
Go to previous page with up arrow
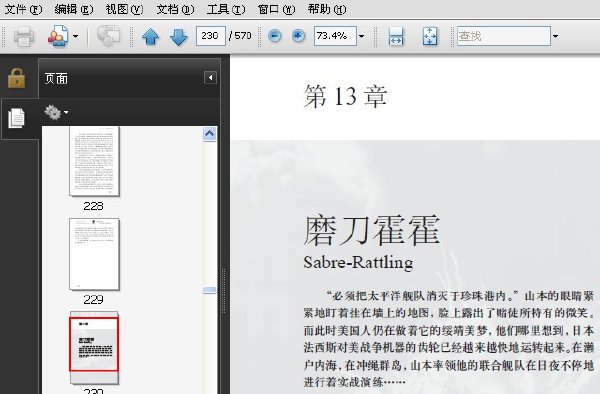(x=150, y=37)
